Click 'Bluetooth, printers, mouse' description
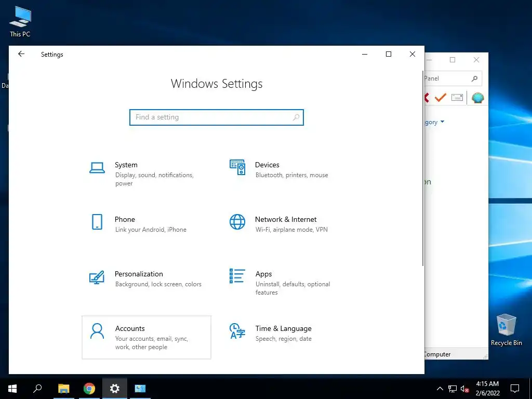 click(x=292, y=175)
